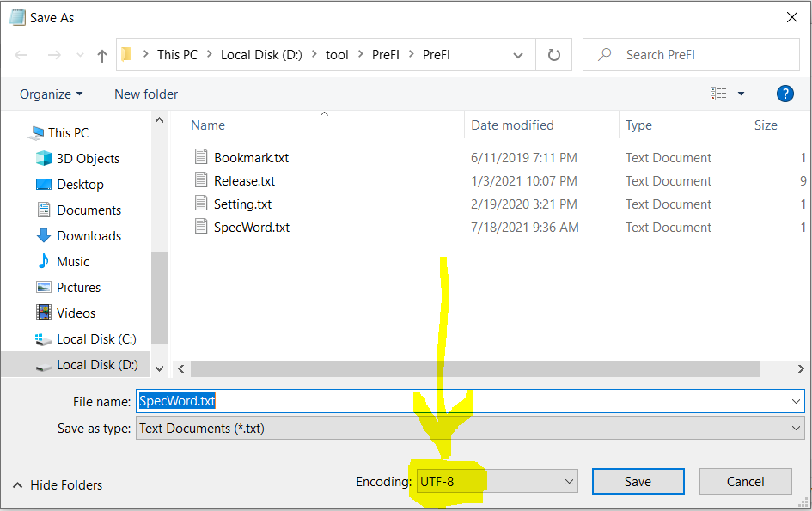The height and width of the screenshot is (511, 812).
Task: Click 'tool' in the address breadcrumb
Action: (x=337, y=55)
